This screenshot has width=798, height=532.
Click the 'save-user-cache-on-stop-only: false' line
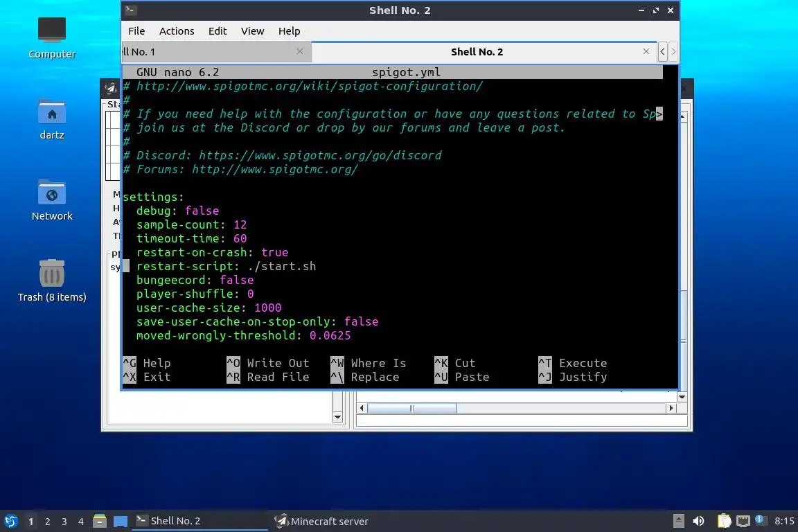click(257, 321)
